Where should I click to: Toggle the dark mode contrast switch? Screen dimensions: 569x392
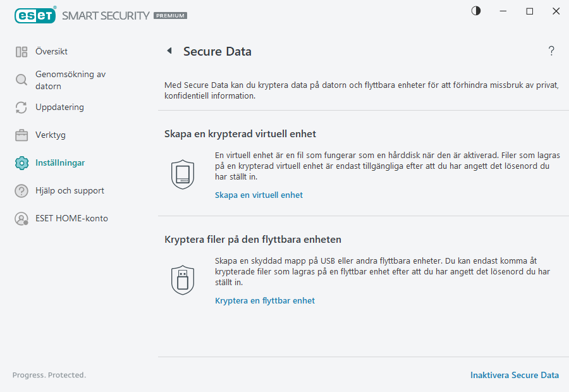click(475, 11)
